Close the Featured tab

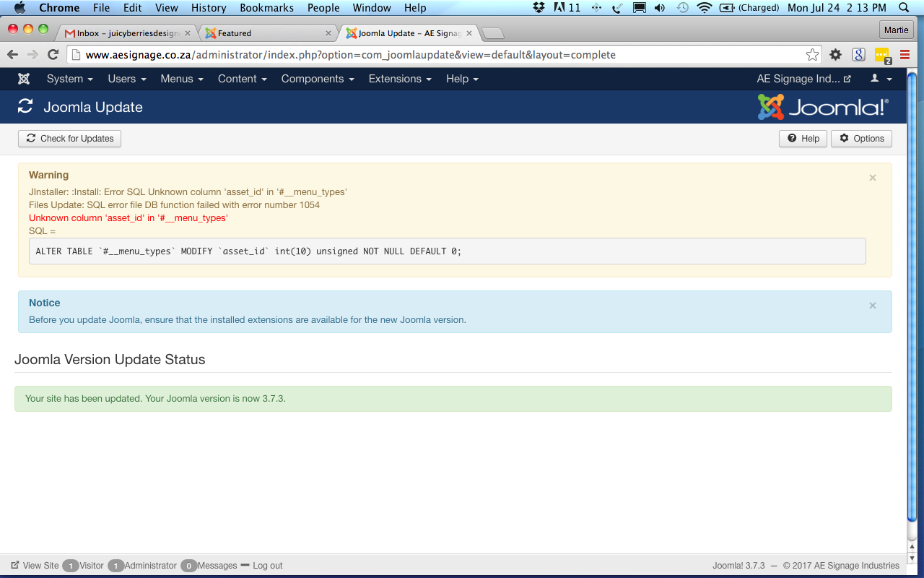pyautogui.click(x=328, y=33)
